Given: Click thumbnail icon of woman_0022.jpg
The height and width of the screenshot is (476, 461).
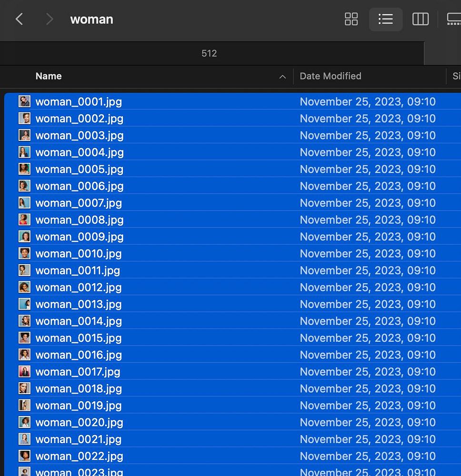Looking at the screenshot, I should 24,456.
